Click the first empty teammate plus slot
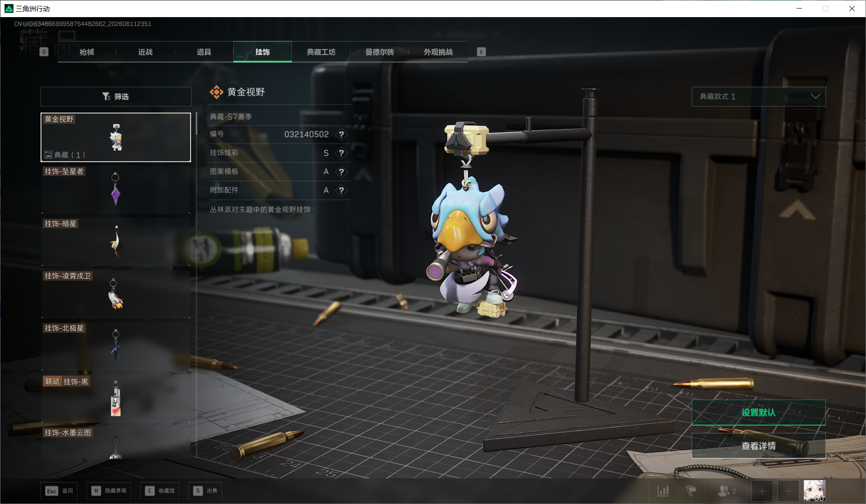866x504 pixels. pyautogui.click(x=762, y=491)
